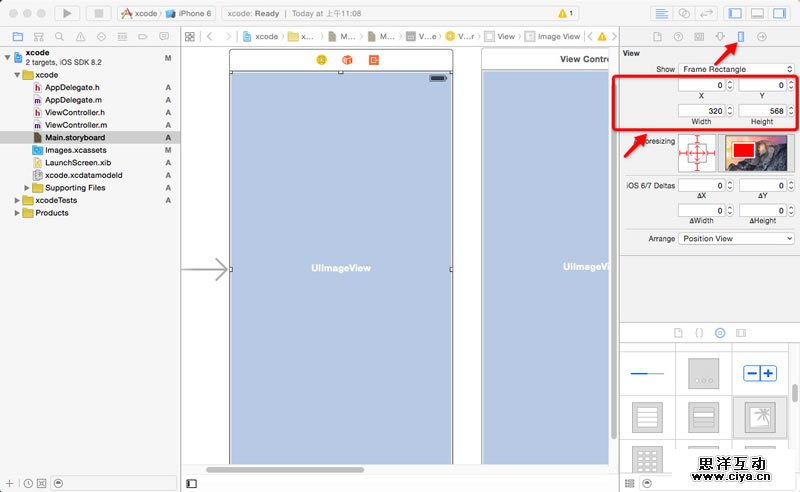This screenshot has width=800, height=492.
Task: Open the Attributes inspector icon
Action: pos(720,37)
